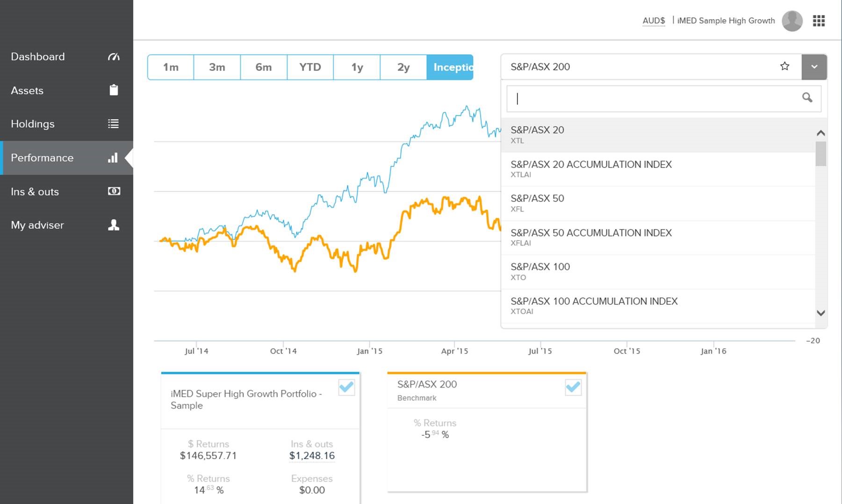Select the 6m time range
Image resolution: width=842 pixels, height=504 pixels.
(x=264, y=67)
